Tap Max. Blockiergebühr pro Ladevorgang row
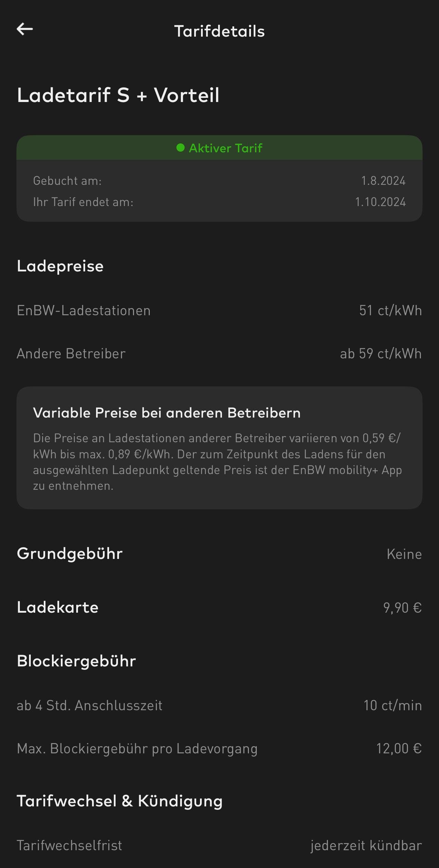This screenshot has height=868, width=439. click(x=219, y=749)
